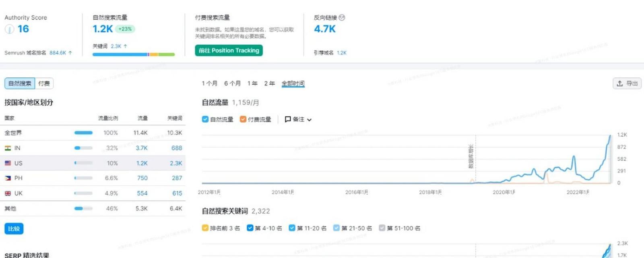
Task: Click the 全世界 traffic share bar
Action: [x=83, y=133]
